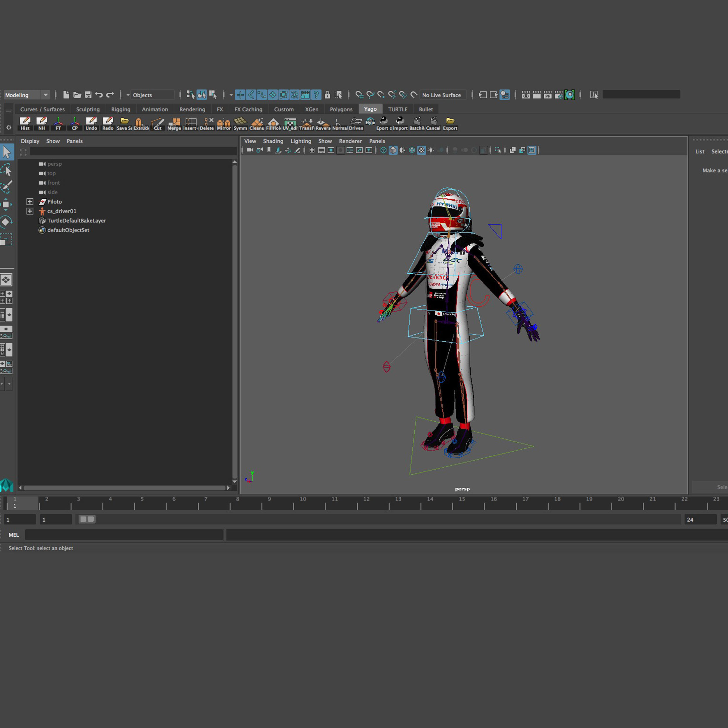This screenshot has height=728, width=728.
Task: Toggle textured display in viewport toolbar
Action: [421, 150]
